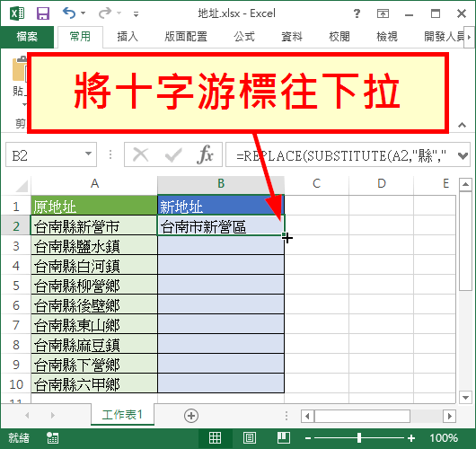This screenshot has height=449, width=476.
Task: Open Insert Function fx dialog
Action: pos(205,154)
